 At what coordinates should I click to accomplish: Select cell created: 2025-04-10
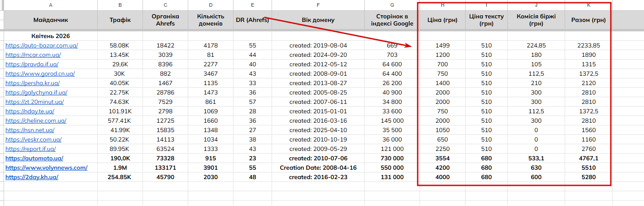coord(318,130)
